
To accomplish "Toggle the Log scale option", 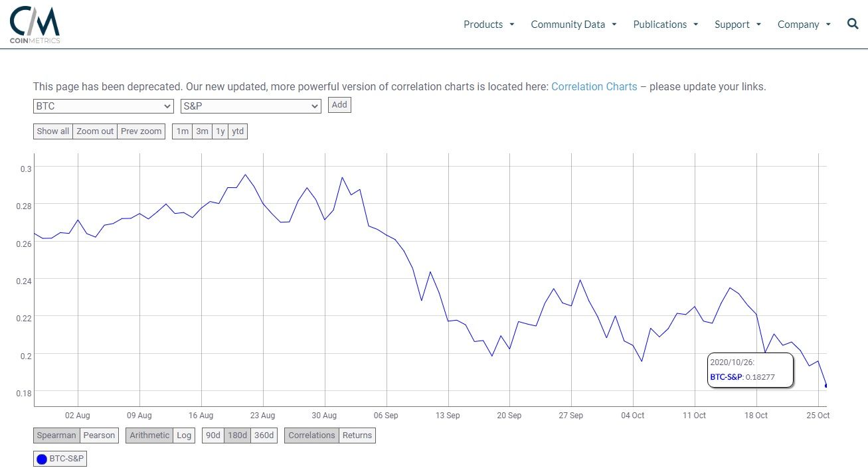I will (184, 435).
